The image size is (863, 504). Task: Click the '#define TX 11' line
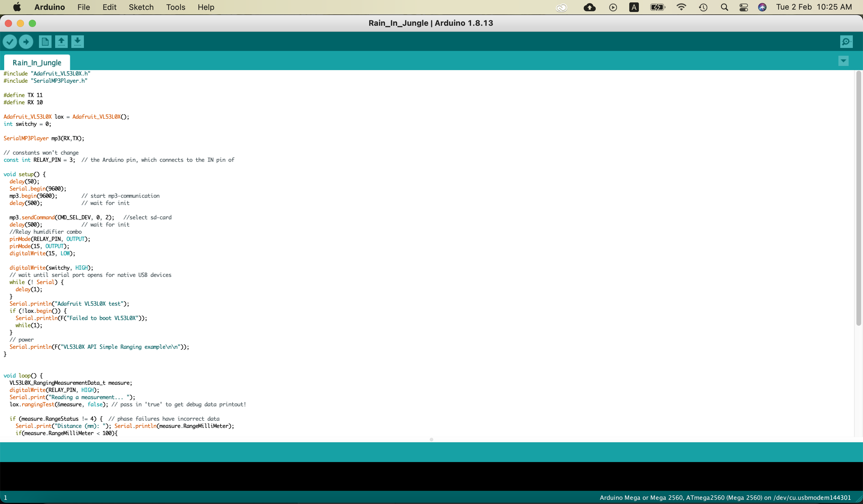pyautogui.click(x=23, y=95)
